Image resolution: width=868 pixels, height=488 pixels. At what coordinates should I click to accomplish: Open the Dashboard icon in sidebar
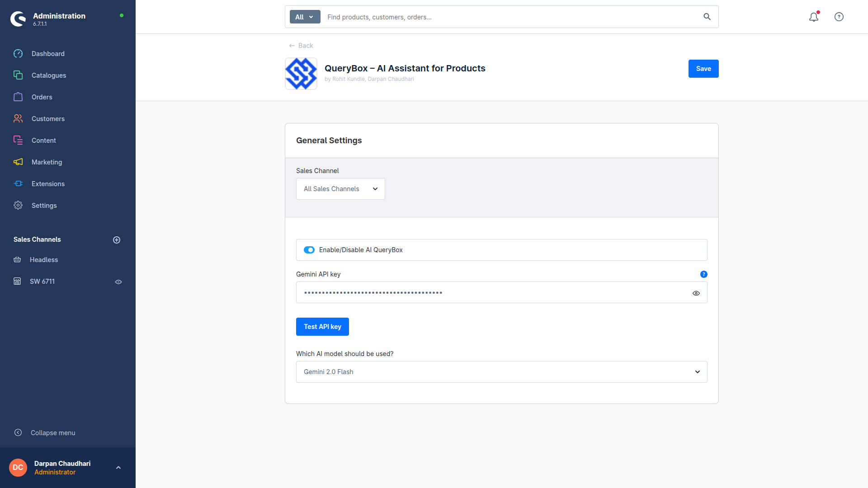coord(18,54)
